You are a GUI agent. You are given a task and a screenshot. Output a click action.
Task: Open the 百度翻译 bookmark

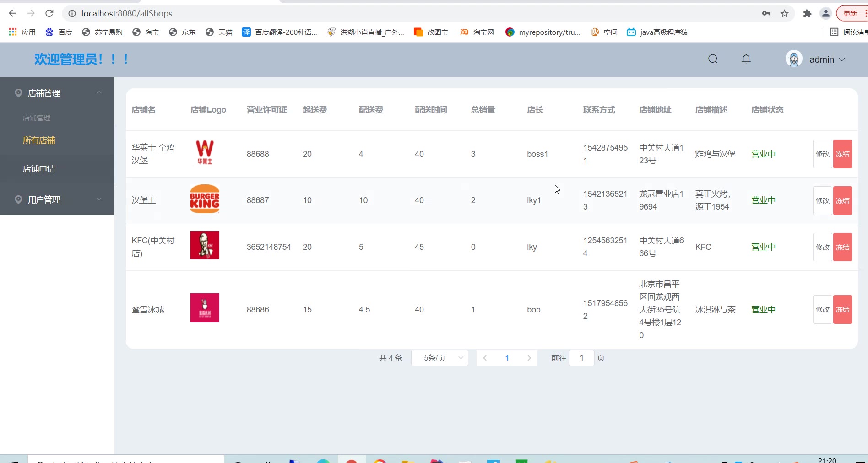click(x=279, y=32)
